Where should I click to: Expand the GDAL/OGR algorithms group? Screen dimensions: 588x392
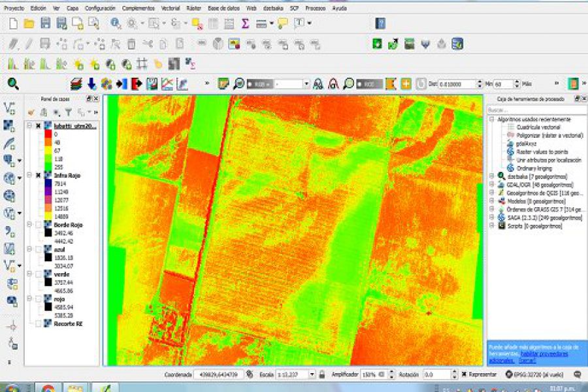click(491, 184)
